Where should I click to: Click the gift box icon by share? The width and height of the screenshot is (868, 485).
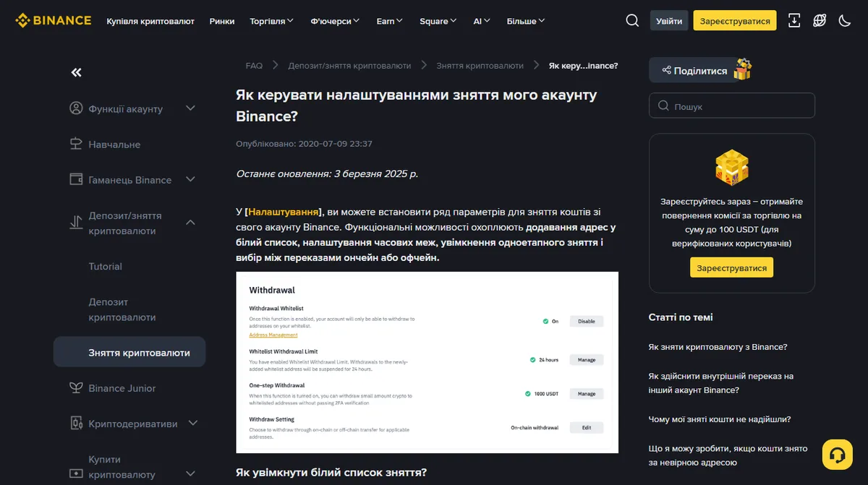(x=743, y=69)
